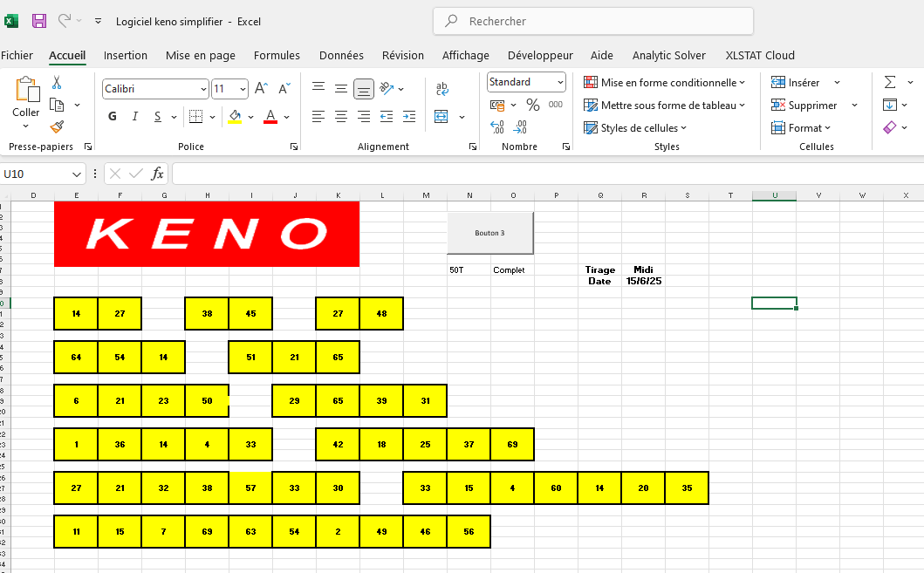924x573 pixels.
Task: Click the Clear eraser icon
Action: 890,127
